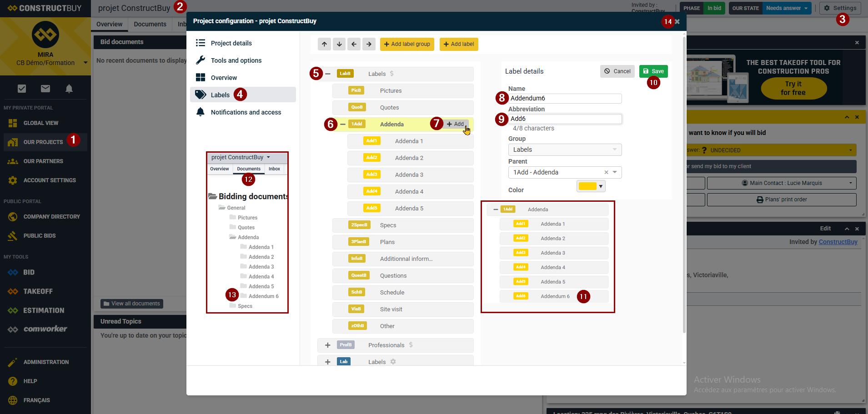The image size is (868, 414).
Task: Expand the Professionals label group
Action: pos(328,345)
